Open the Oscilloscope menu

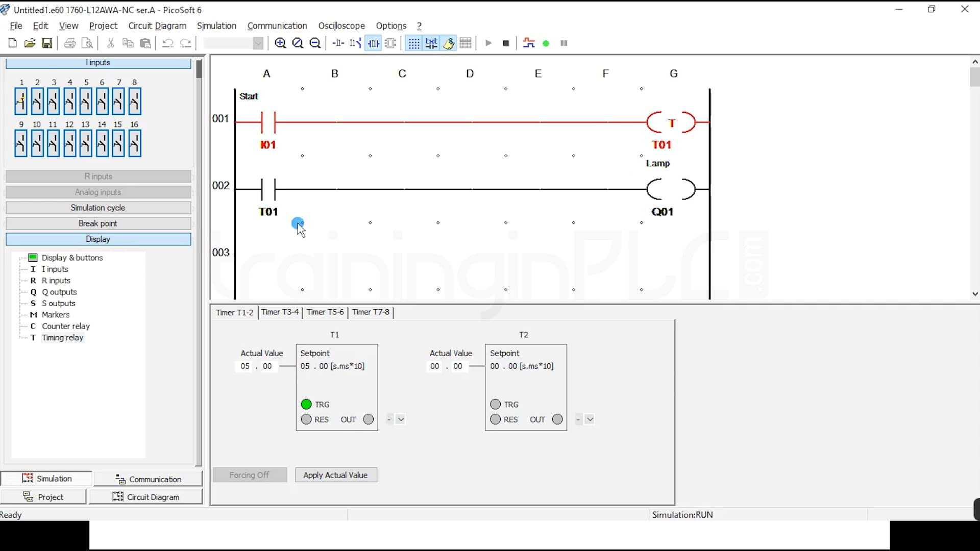point(341,26)
